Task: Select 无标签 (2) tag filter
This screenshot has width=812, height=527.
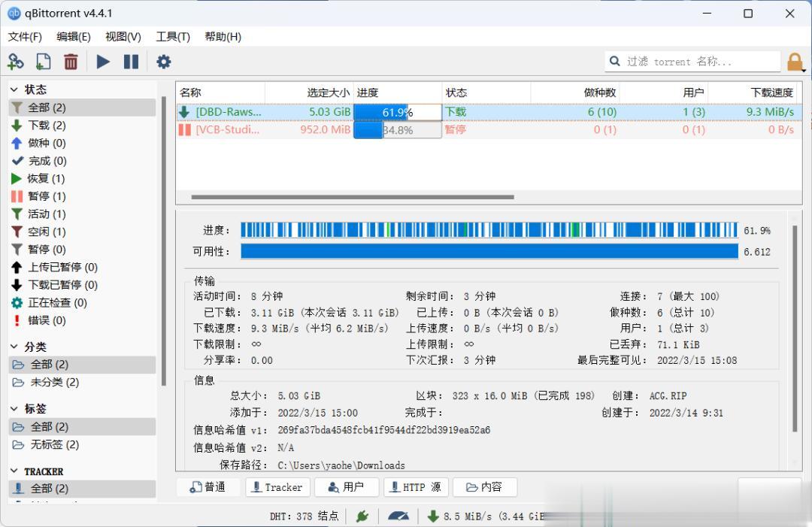Action: 83,444
